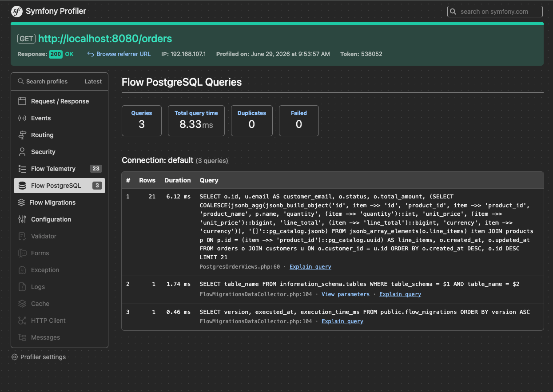Screen dimensions: 553x392
Task: Click the Forms panel icon
Action: (22, 253)
